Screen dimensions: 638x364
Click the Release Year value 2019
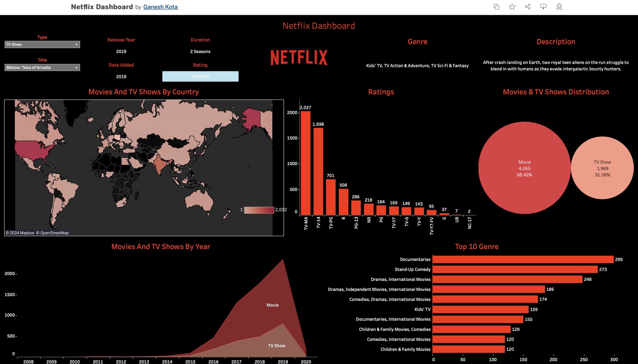tap(121, 51)
